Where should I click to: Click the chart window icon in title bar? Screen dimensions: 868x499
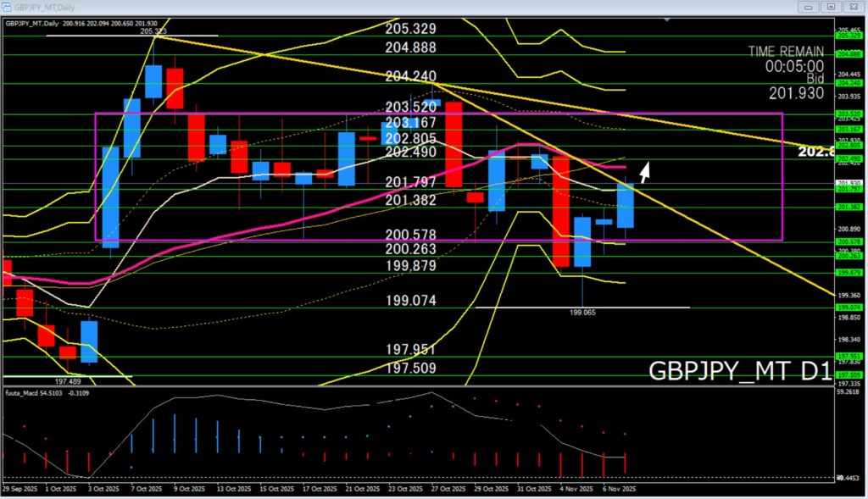(6, 6)
